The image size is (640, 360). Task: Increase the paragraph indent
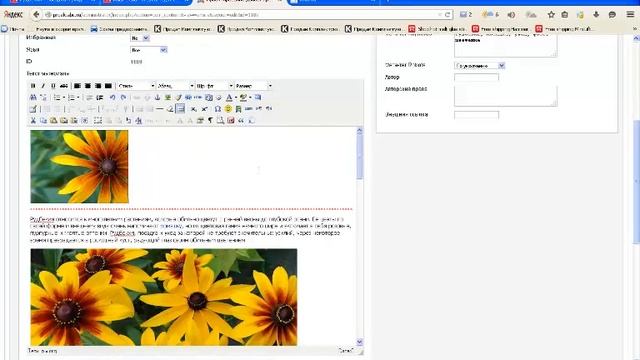pos(100,97)
